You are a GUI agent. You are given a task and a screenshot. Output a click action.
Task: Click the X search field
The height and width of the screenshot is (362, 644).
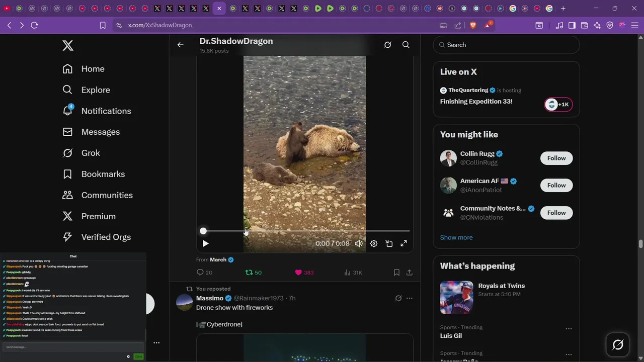pos(506,45)
